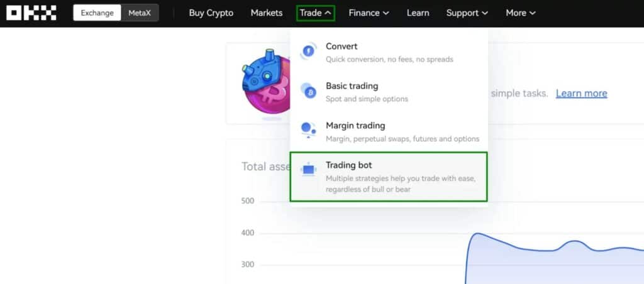Expand the Support dropdown
The width and height of the screenshot is (644, 284).
(467, 13)
